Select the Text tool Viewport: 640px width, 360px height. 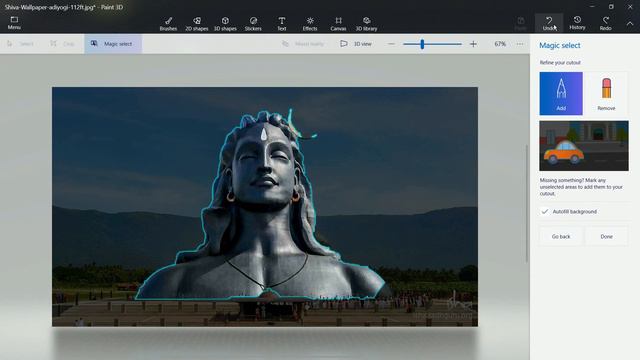click(x=282, y=24)
